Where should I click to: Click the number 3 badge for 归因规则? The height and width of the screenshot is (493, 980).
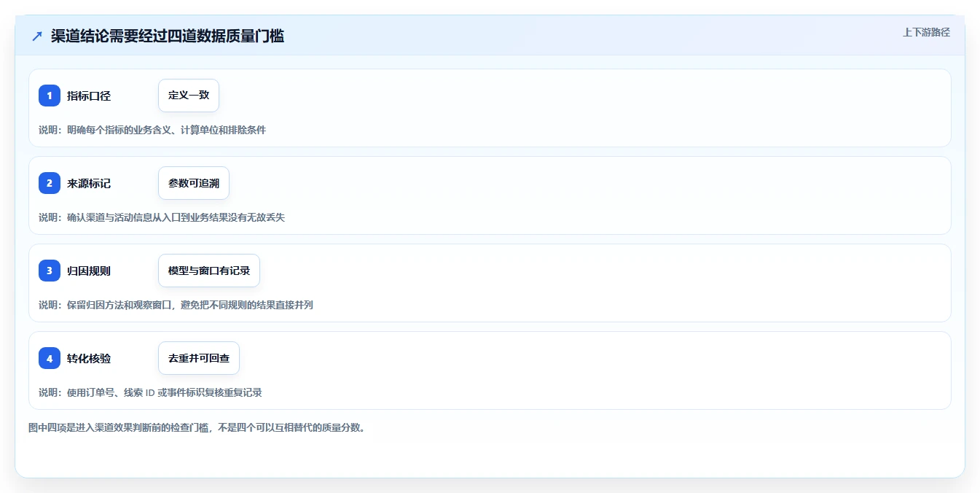pyautogui.click(x=50, y=271)
